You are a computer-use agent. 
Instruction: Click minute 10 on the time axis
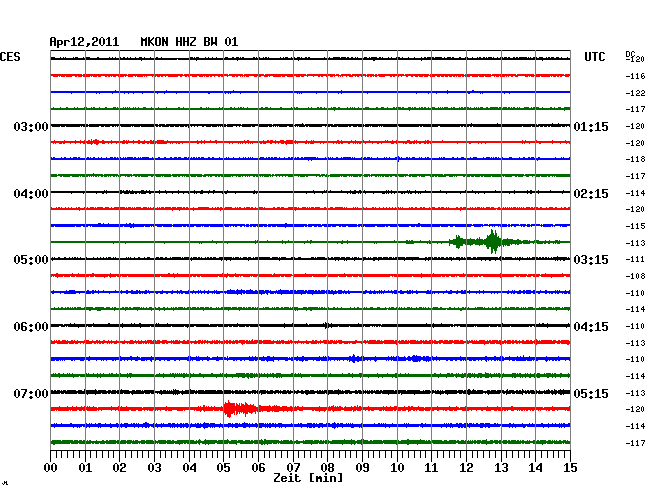pyautogui.click(x=397, y=468)
